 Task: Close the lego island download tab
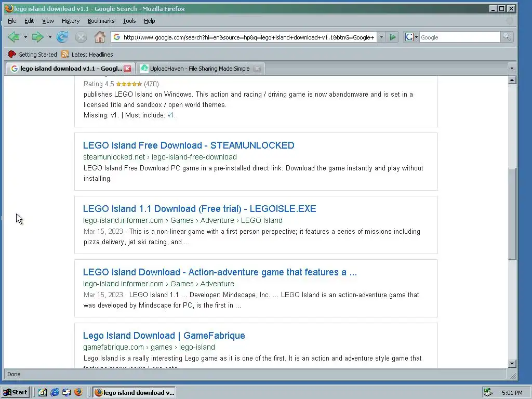(x=127, y=69)
